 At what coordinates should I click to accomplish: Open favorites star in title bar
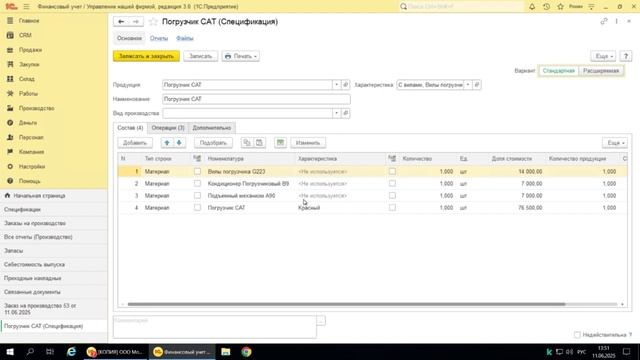[560, 7]
